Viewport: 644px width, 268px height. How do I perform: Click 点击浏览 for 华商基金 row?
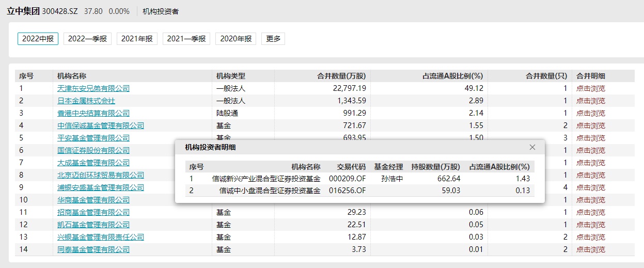pos(591,200)
